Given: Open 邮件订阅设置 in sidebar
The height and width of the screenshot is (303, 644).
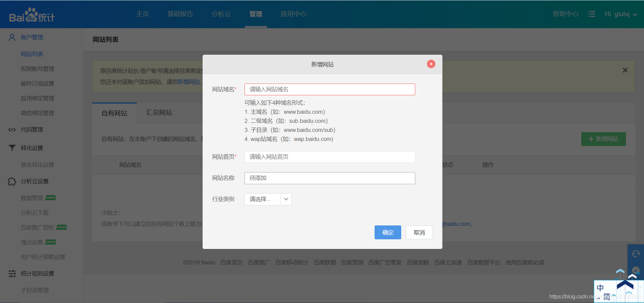Looking at the screenshot, I should click(37, 84).
